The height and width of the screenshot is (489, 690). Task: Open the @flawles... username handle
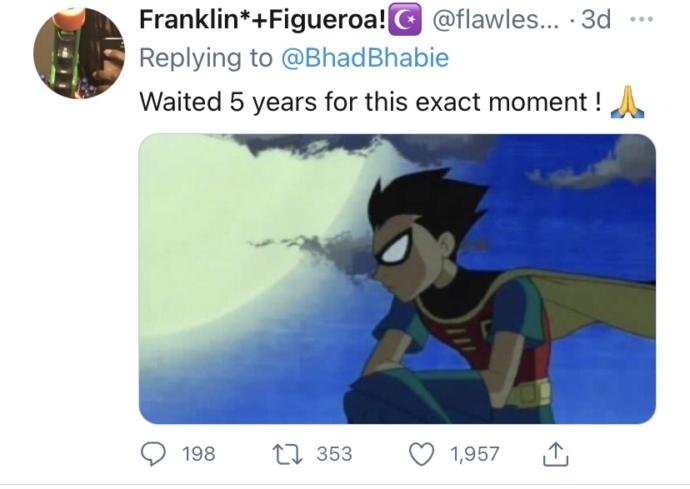coord(496,20)
